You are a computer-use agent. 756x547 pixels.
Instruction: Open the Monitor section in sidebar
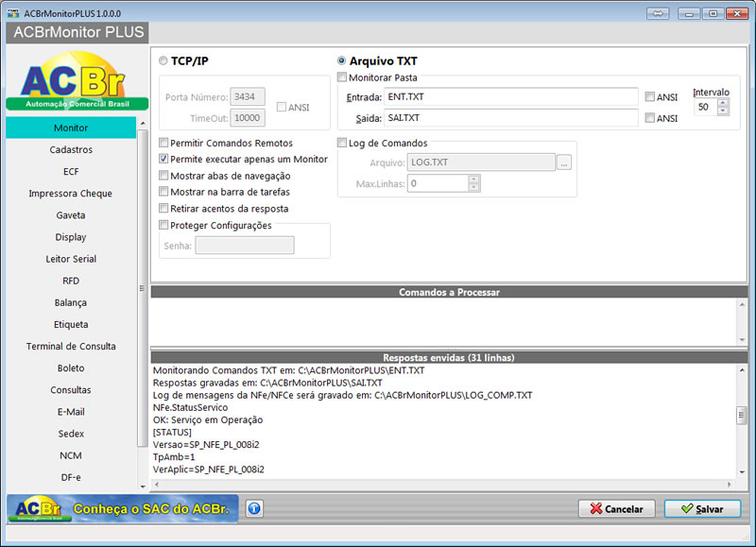[71, 128]
